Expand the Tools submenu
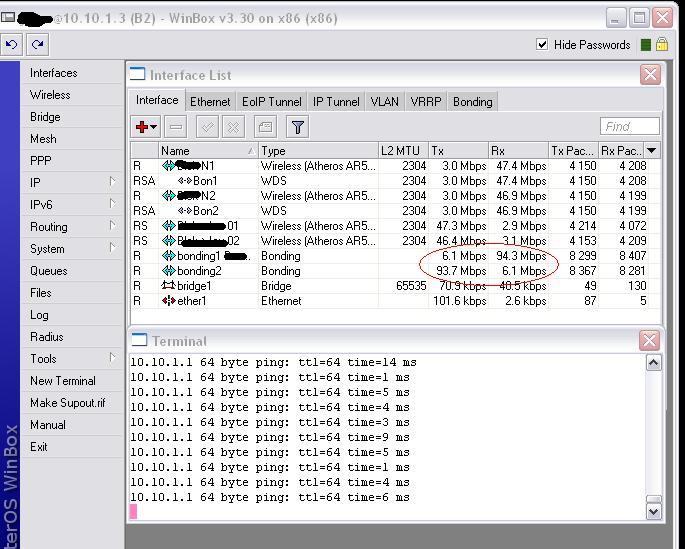The height and width of the screenshot is (549, 685). pos(112,358)
